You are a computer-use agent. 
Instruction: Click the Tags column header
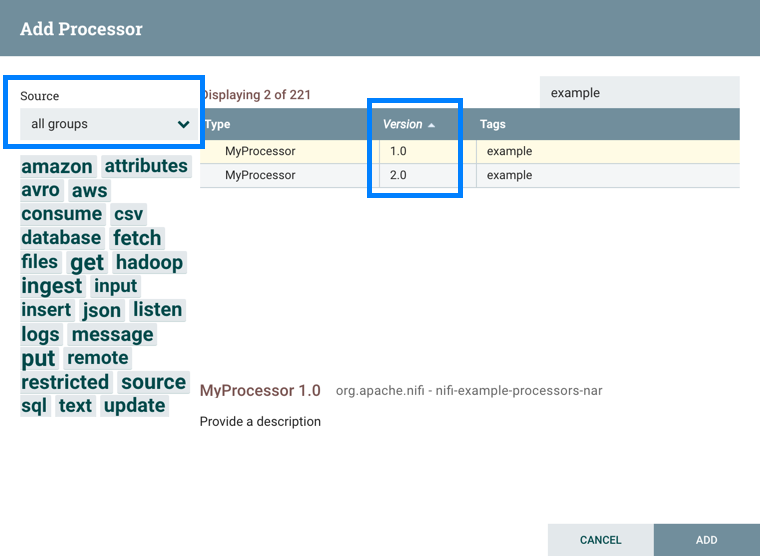click(x=493, y=124)
